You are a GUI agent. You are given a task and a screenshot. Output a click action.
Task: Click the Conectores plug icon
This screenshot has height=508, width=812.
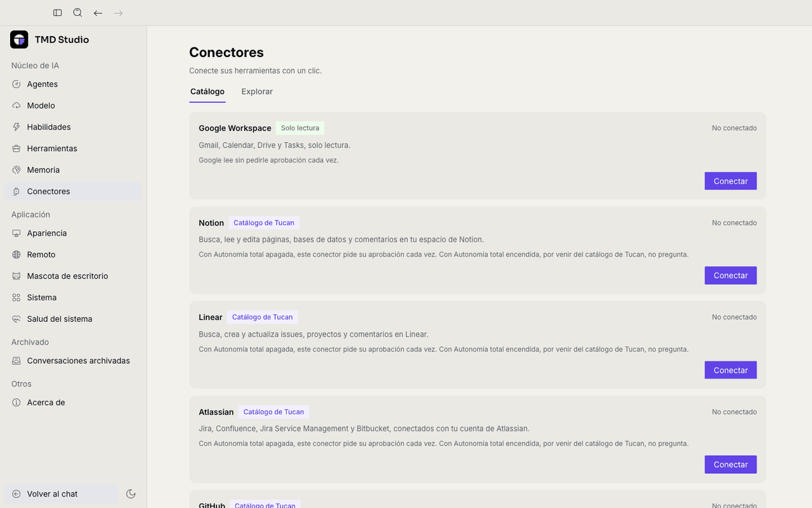[x=16, y=191]
